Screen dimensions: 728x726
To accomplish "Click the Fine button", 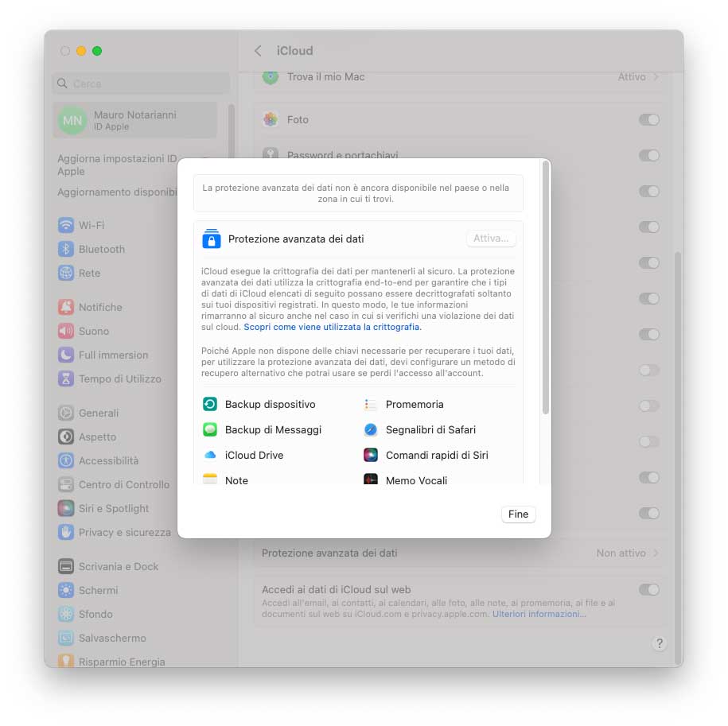I will coord(518,514).
